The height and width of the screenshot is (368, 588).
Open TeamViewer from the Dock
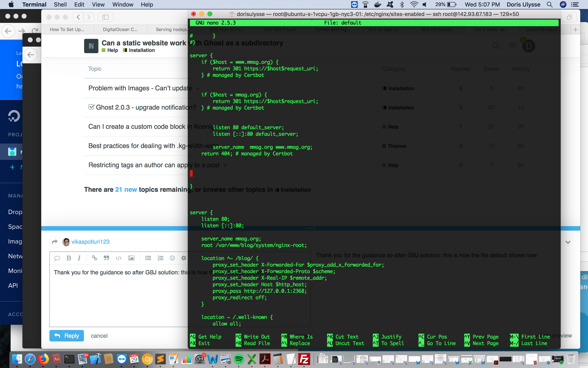tap(121, 359)
